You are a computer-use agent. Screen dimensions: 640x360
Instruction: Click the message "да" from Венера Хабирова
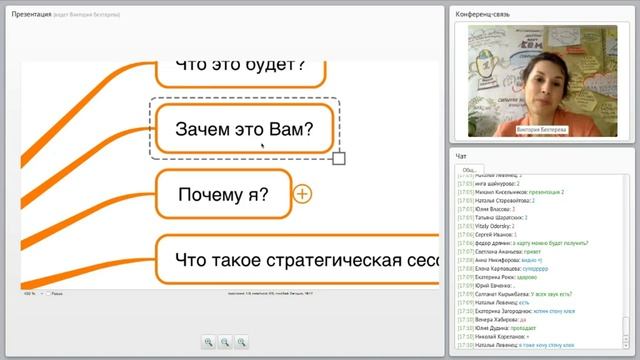point(523,320)
